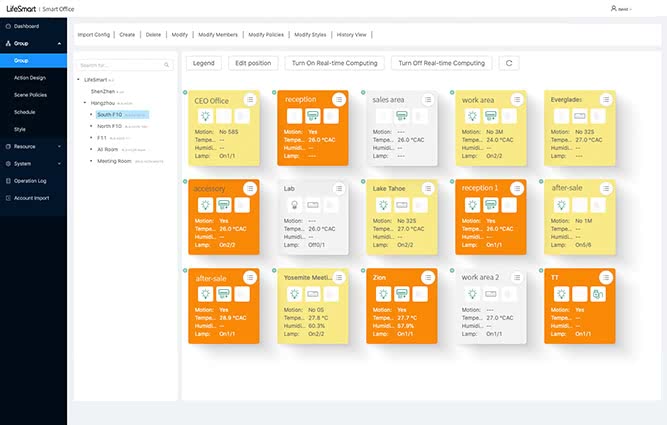Open Modify Policies in the top toolbar
The width and height of the screenshot is (667, 425).
264,34
